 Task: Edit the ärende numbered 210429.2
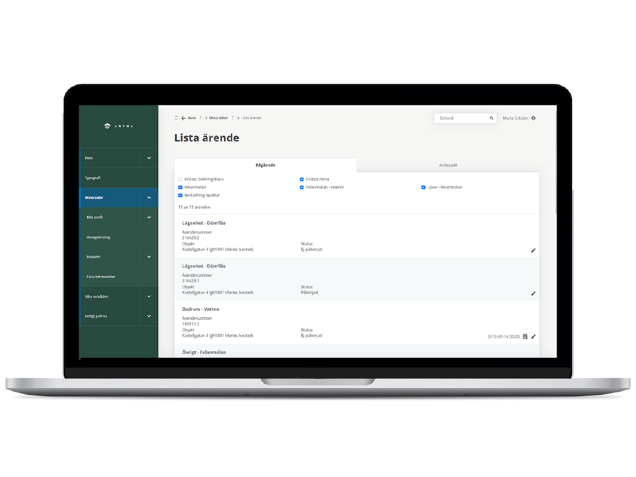[533, 251]
